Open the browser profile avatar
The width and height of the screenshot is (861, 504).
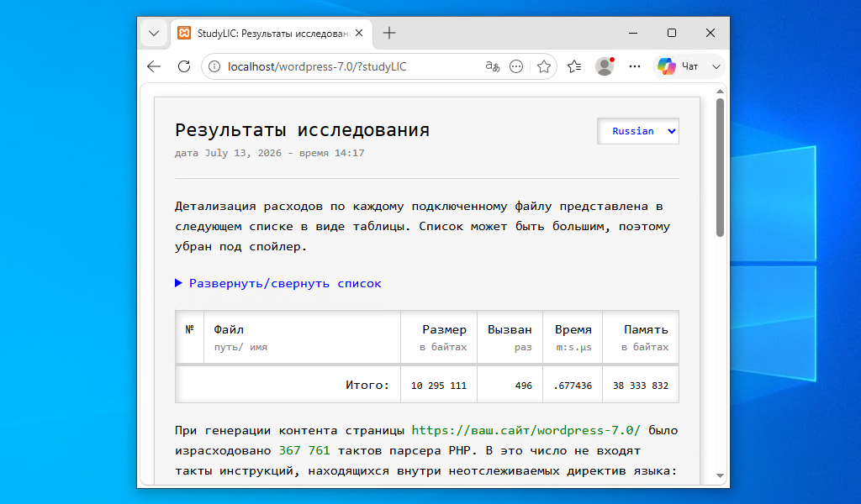[x=605, y=67]
